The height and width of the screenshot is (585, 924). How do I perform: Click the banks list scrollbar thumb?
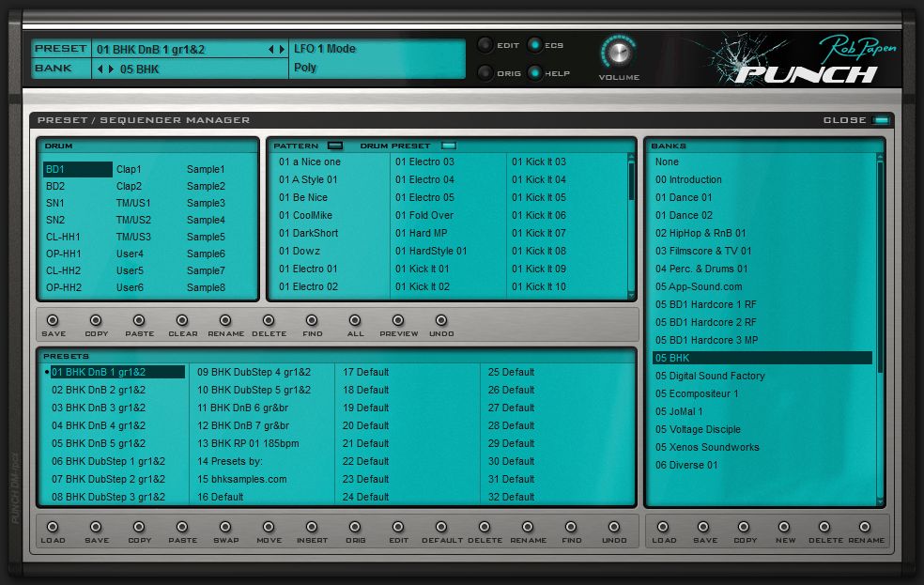point(881,268)
